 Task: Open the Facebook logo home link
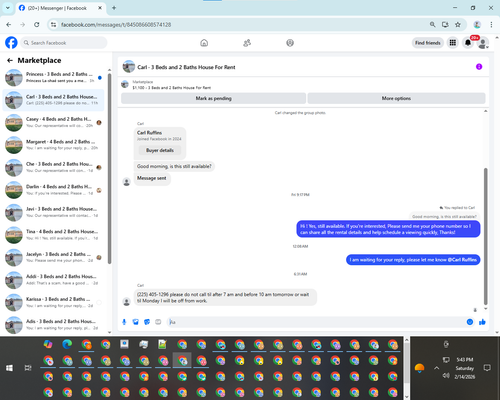point(11,43)
